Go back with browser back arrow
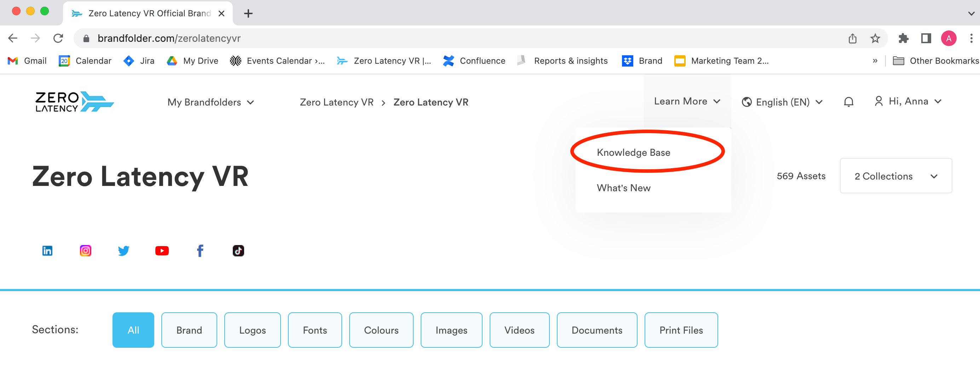Viewport: 980px width, 369px height. pos(13,38)
